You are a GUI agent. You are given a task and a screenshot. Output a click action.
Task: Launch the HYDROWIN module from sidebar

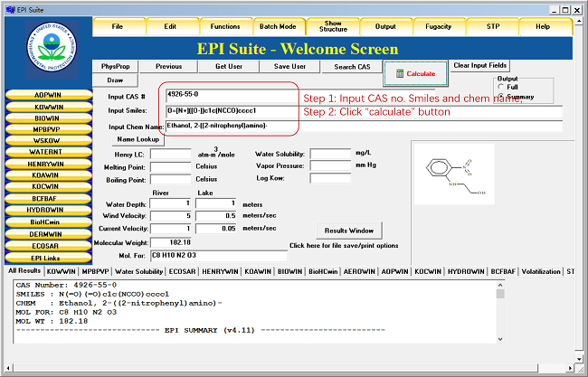pyautogui.click(x=48, y=210)
